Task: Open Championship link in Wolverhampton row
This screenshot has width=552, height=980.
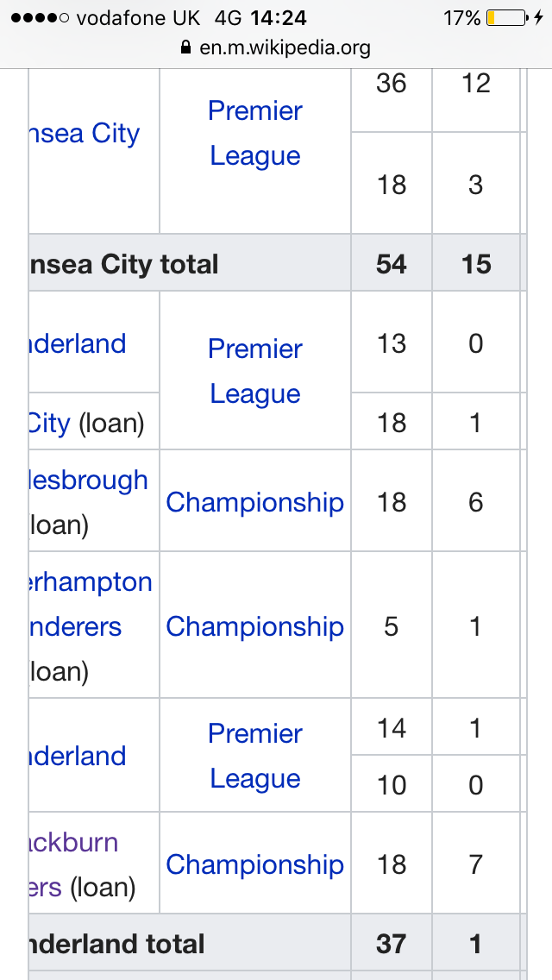Action: [255, 626]
